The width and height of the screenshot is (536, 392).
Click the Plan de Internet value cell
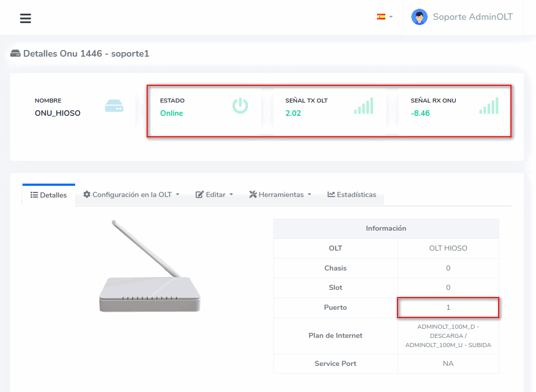point(448,336)
